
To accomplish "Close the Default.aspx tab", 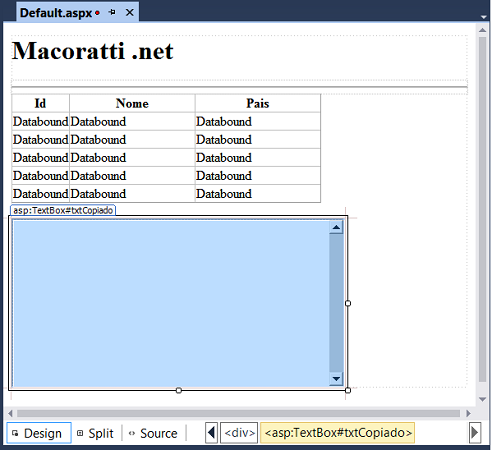I will click(130, 13).
